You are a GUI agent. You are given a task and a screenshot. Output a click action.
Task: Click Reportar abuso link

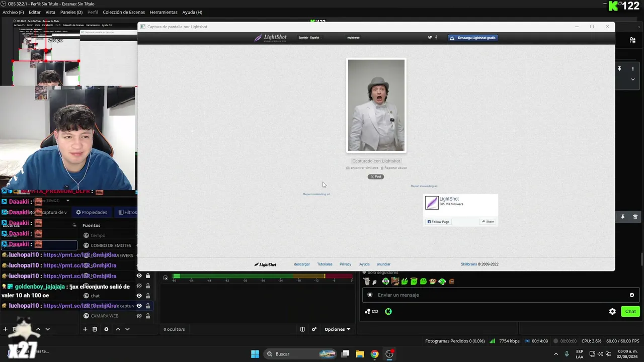click(393, 168)
